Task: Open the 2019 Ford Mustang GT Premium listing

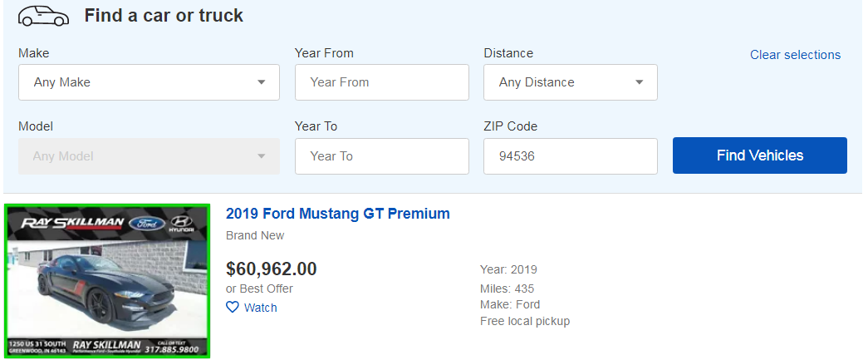Action: pyautogui.click(x=337, y=214)
